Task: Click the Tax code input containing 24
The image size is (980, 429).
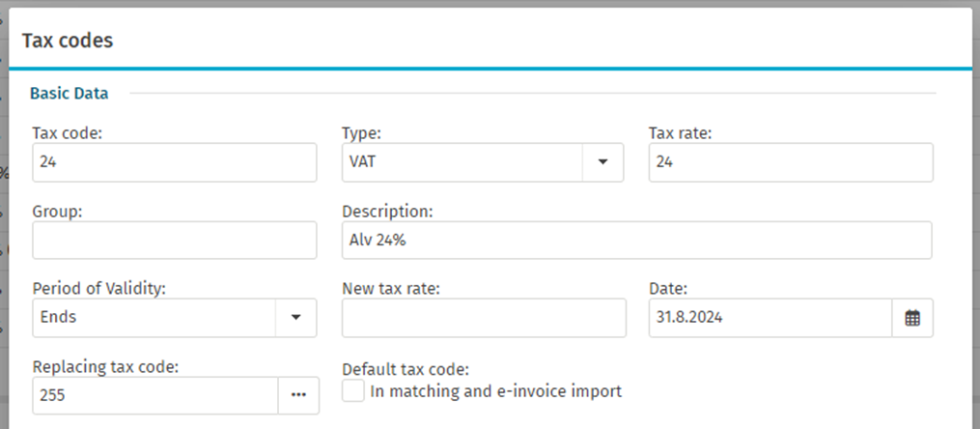Action: click(175, 162)
